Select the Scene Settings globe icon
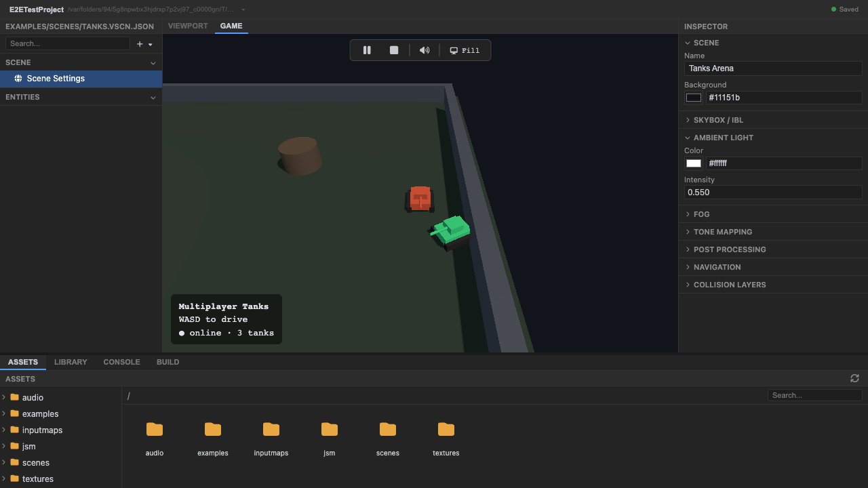Viewport: 868px width, 488px height. pyautogui.click(x=18, y=79)
